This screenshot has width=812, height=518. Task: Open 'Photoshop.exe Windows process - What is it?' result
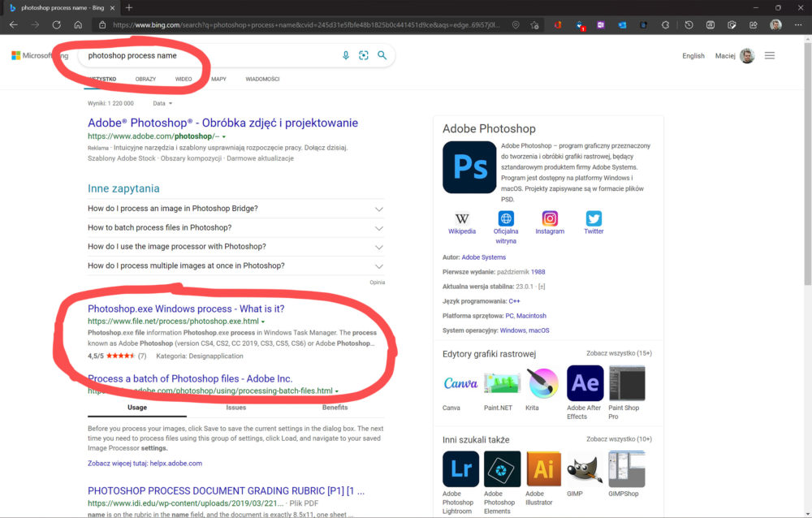click(186, 309)
